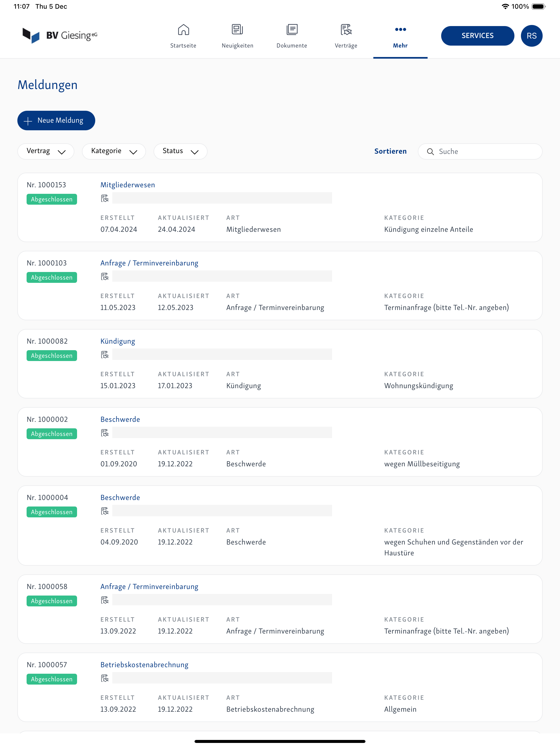Viewport: 560px width, 747px height.
Task: Click updated date 24.04.2024
Action: tap(177, 230)
